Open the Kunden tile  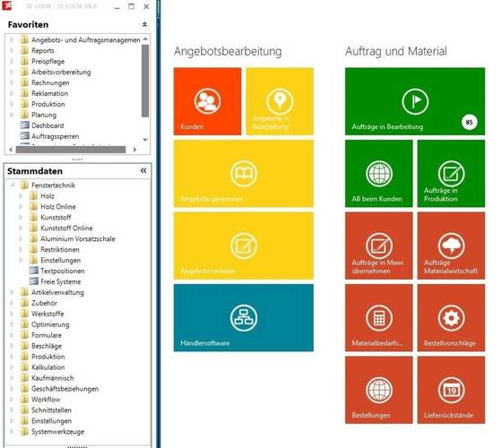207,101
